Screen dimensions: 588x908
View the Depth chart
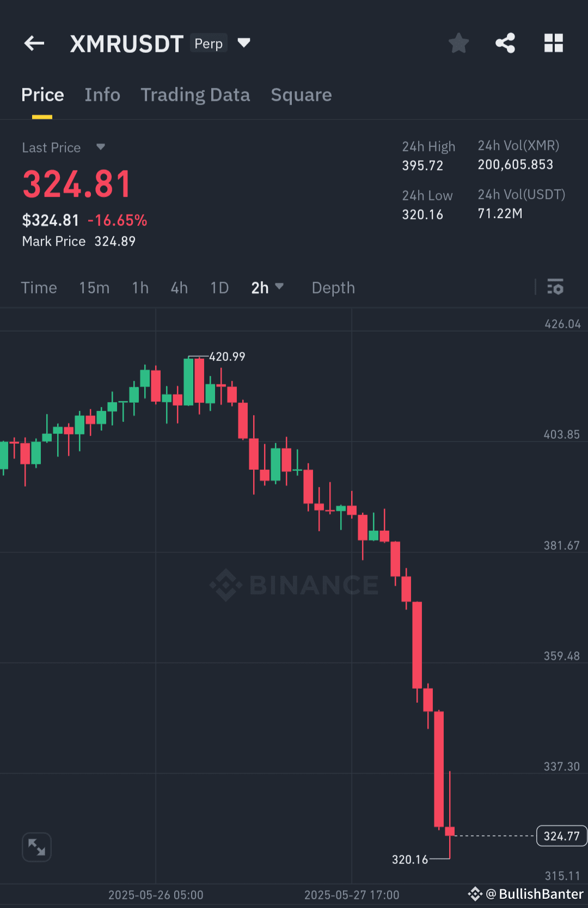tap(333, 287)
